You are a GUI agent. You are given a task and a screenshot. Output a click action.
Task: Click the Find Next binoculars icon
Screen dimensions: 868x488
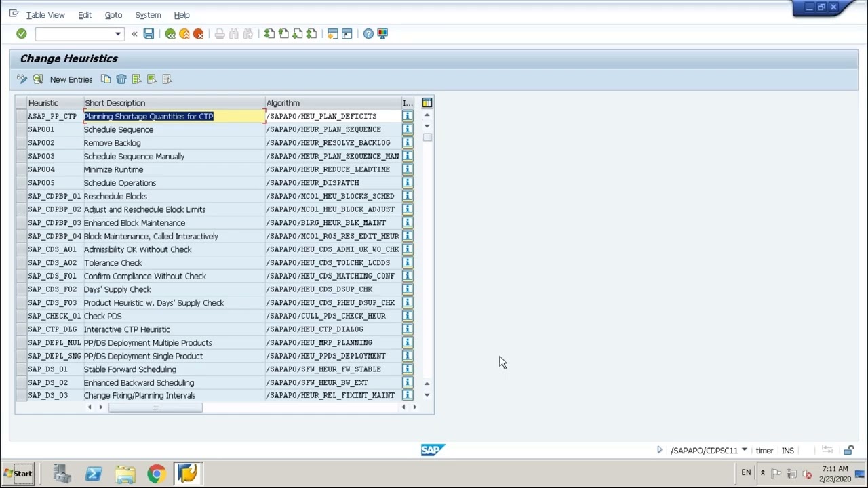click(x=248, y=34)
